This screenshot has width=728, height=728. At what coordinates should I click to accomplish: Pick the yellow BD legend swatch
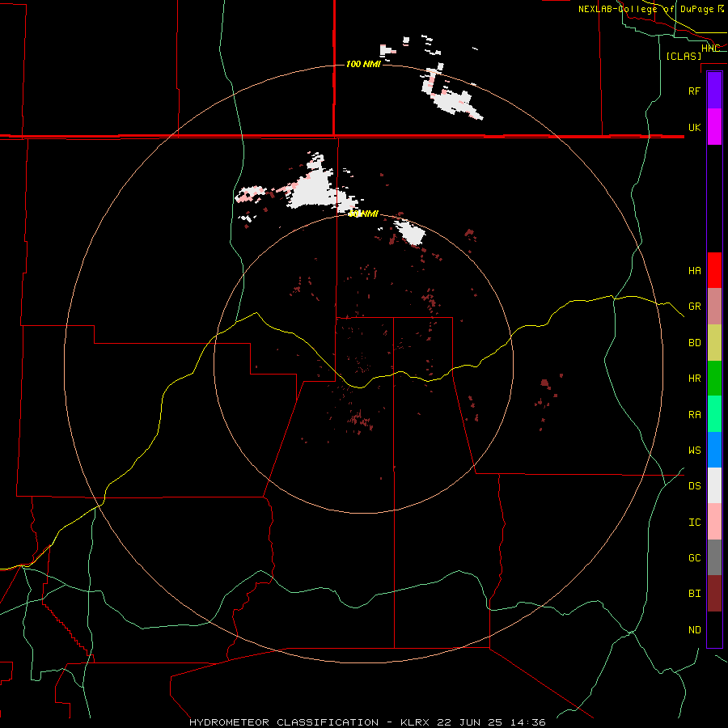714,342
